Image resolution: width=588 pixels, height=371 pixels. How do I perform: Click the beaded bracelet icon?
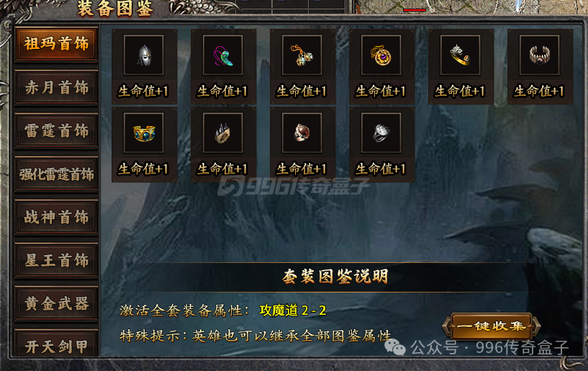pyautogui.click(x=540, y=55)
